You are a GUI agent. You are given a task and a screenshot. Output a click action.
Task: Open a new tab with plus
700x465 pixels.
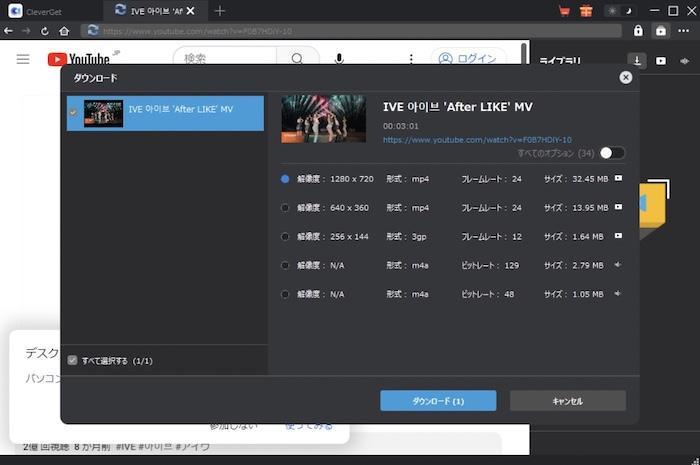point(220,11)
